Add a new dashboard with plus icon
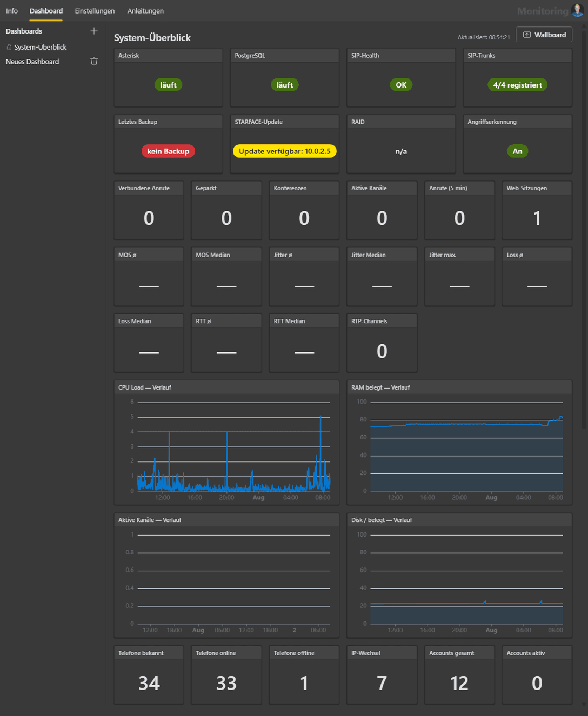 point(94,31)
